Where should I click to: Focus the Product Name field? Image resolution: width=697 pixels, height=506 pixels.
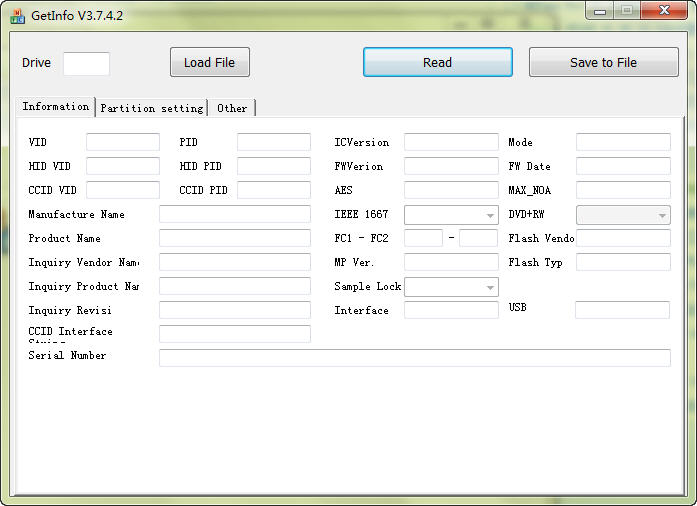234,238
